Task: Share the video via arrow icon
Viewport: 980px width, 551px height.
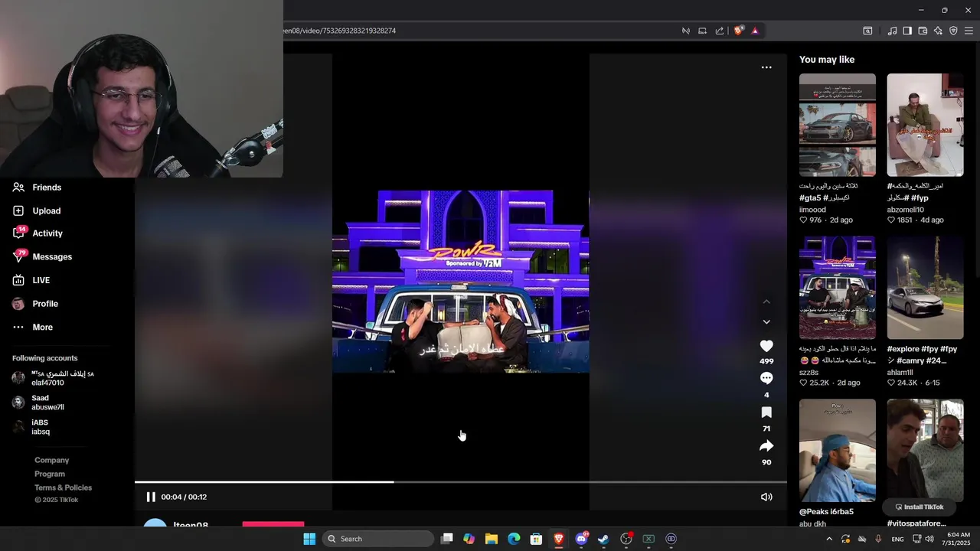Action: [x=766, y=446]
